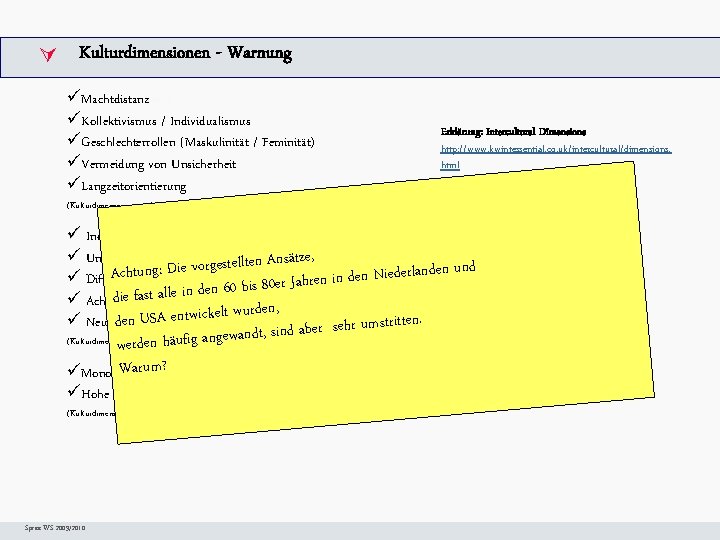720x540 pixels.
Task: Click the footer text 'Spree WS 2009/2010'
Action: pyautogui.click(x=55, y=528)
